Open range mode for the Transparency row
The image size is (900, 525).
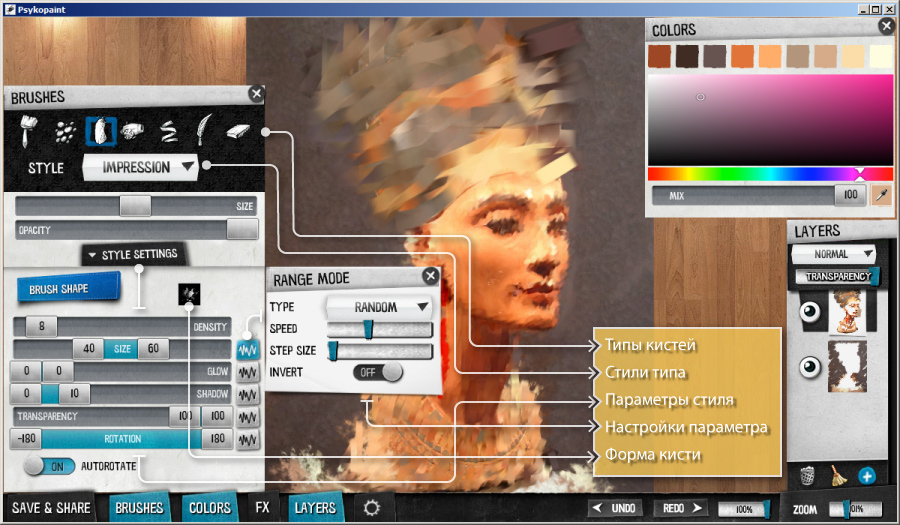(247, 417)
